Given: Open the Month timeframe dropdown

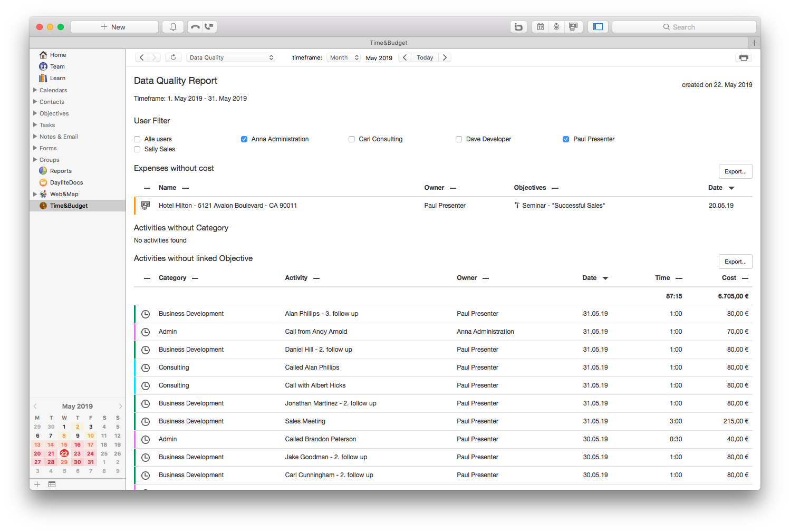Looking at the screenshot, I should 344,57.
